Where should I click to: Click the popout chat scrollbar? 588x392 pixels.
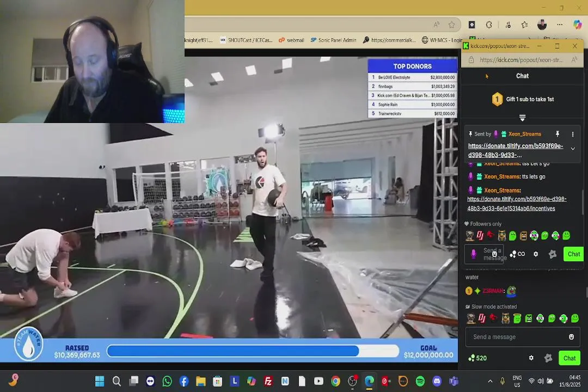tap(582, 203)
